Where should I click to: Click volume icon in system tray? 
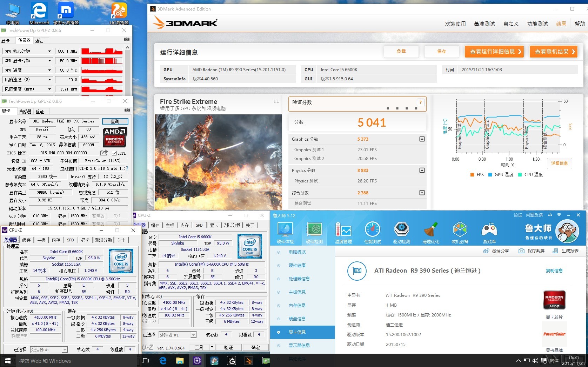point(535,360)
